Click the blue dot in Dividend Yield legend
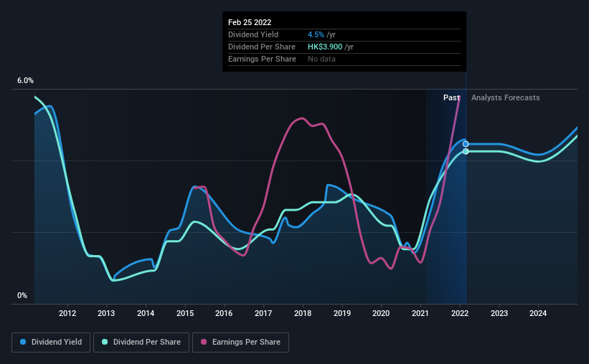The width and height of the screenshot is (589, 364). 23,342
